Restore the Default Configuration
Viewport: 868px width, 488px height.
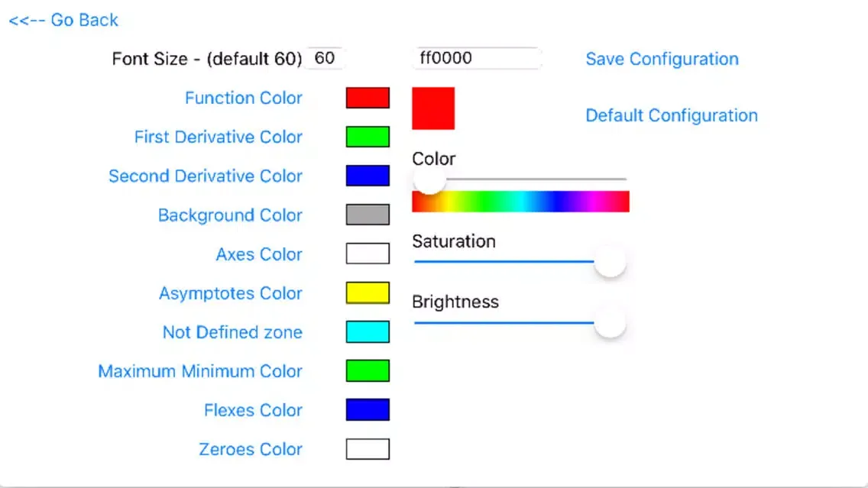point(672,115)
